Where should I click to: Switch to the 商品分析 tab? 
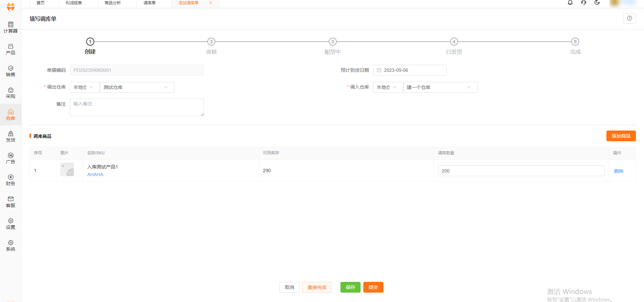[x=113, y=3]
